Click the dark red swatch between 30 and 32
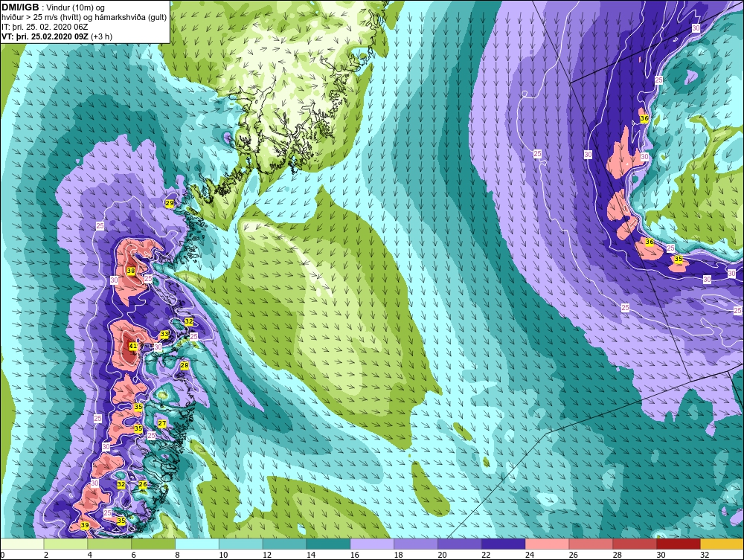This screenshot has height=560, width=744. [678, 544]
